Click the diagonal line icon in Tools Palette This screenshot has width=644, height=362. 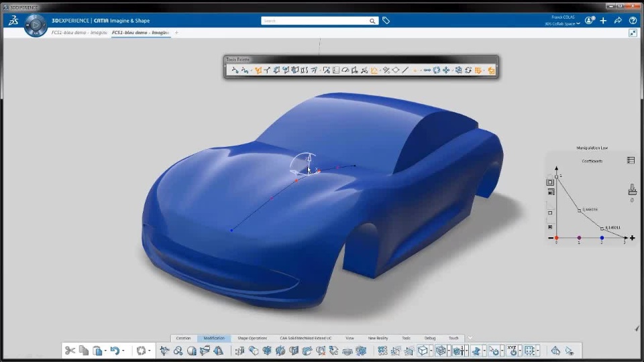pos(405,70)
